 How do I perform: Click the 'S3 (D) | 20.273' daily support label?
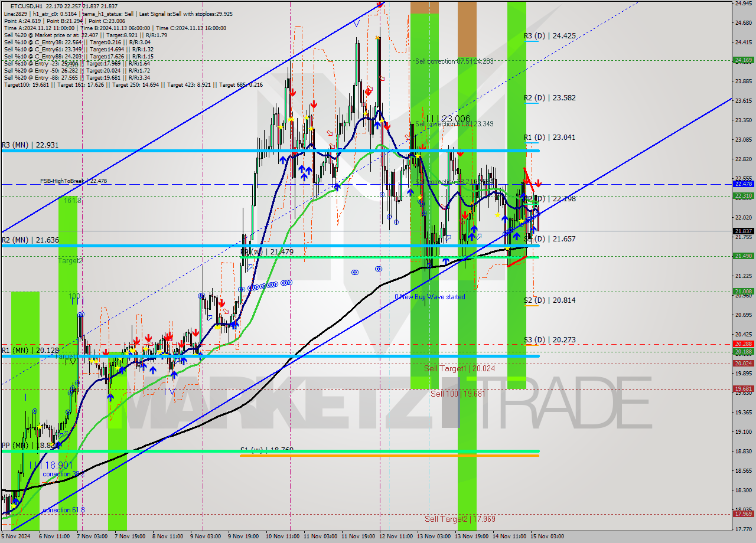click(549, 340)
